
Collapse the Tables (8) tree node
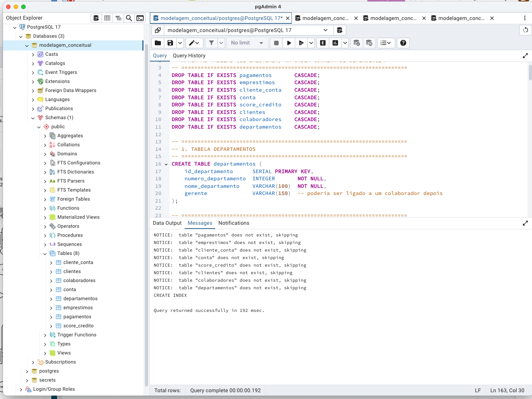coord(45,254)
